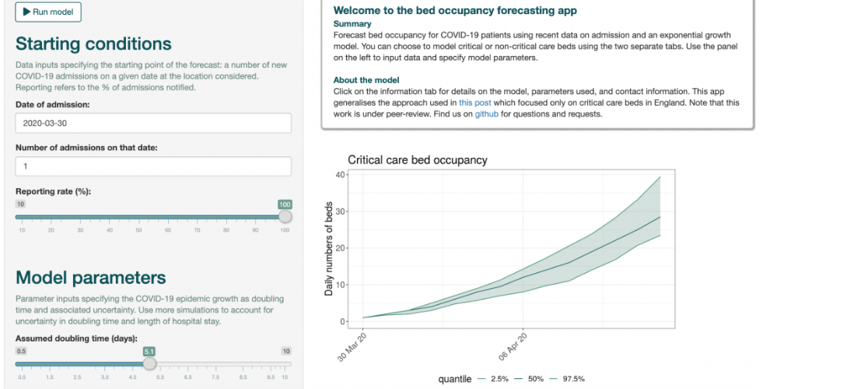The width and height of the screenshot is (868, 389).
Task: Click the Run model button
Action: click(47, 12)
